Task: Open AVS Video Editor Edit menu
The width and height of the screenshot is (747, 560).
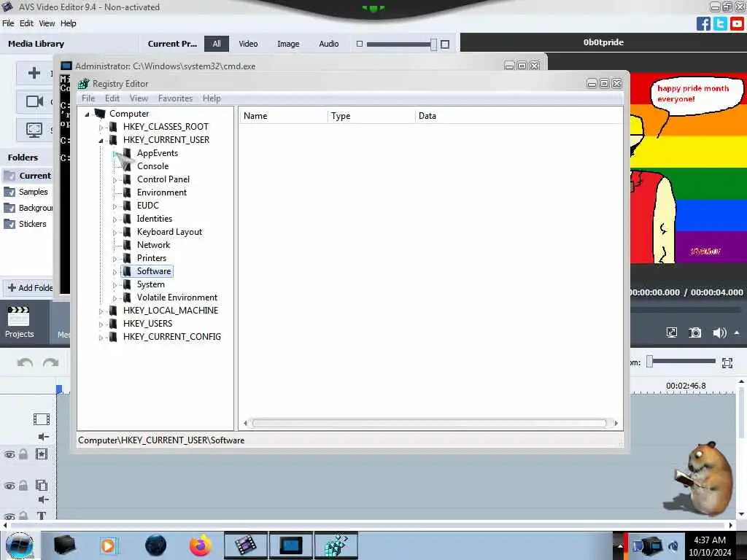Action: tap(26, 23)
